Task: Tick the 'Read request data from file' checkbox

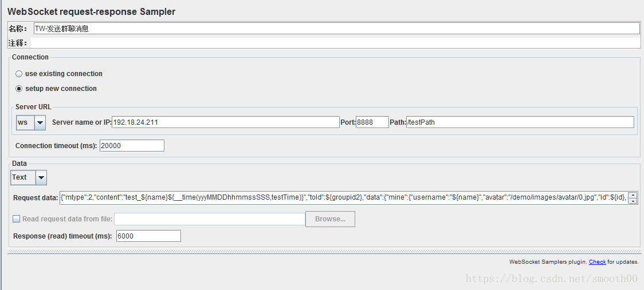Action: pyautogui.click(x=16, y=219)
